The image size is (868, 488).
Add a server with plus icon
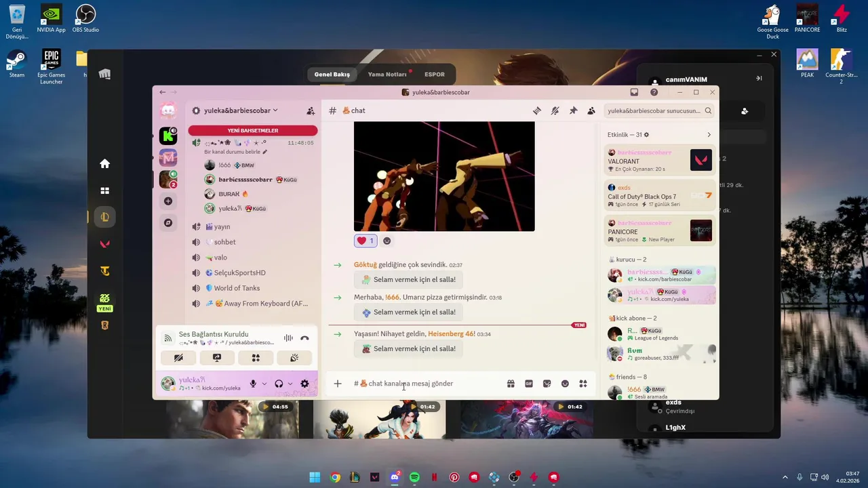(168, 201)
